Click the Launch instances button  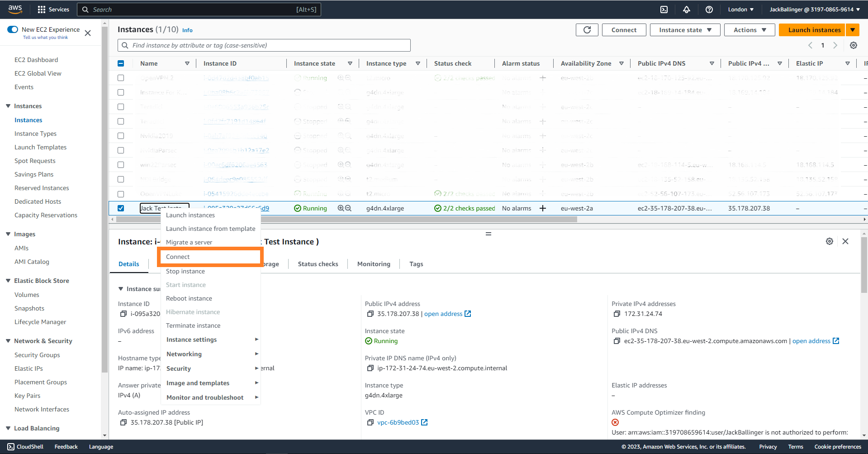[x=814, y=30]
